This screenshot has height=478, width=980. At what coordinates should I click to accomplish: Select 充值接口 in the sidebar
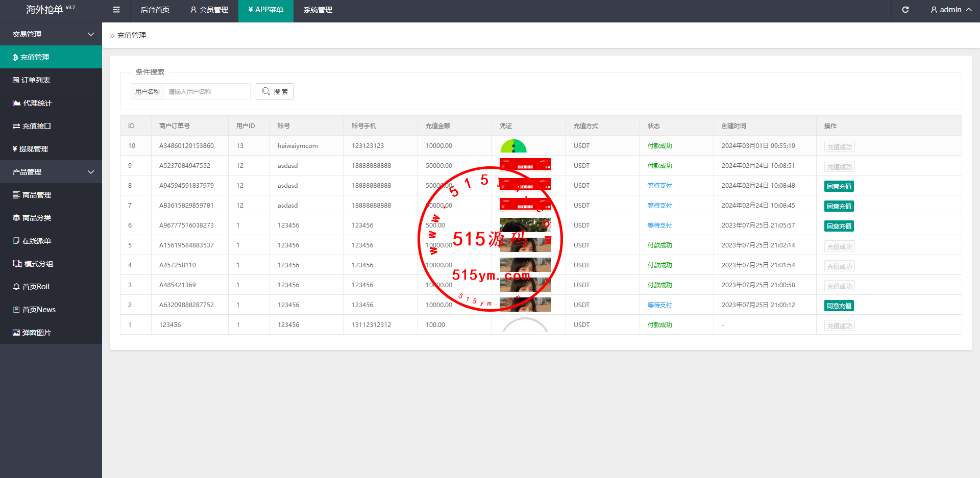(36, 126)
